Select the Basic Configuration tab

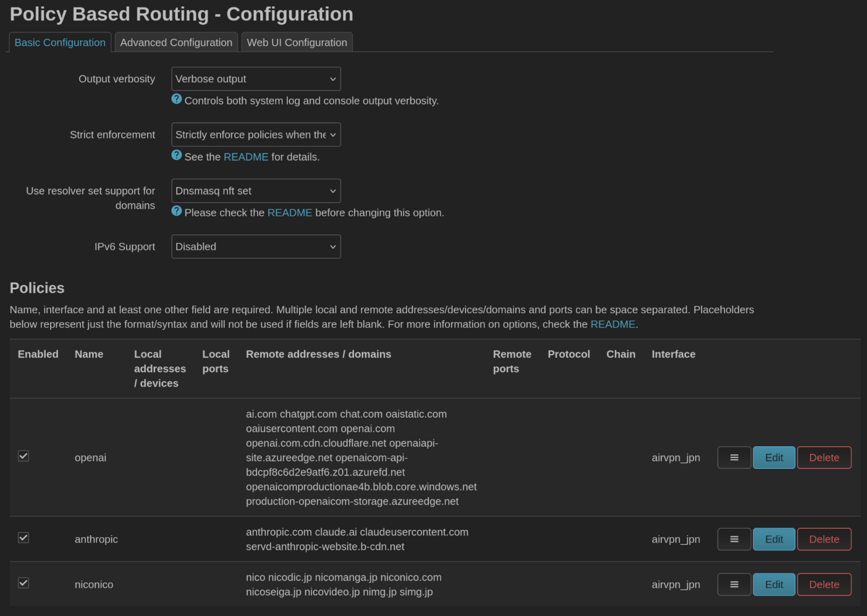click(x=60, y=43)
